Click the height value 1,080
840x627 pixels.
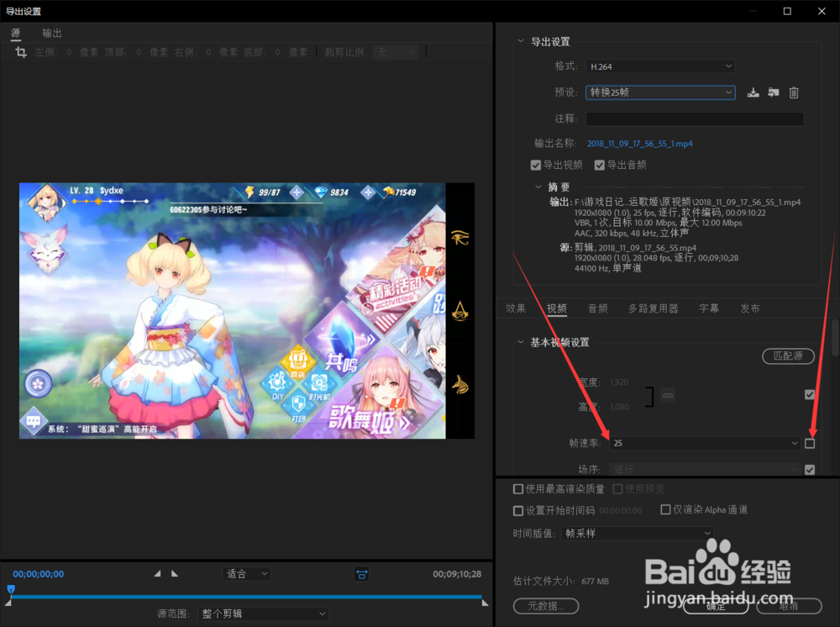pyautogui.click(x=619, y=407)
